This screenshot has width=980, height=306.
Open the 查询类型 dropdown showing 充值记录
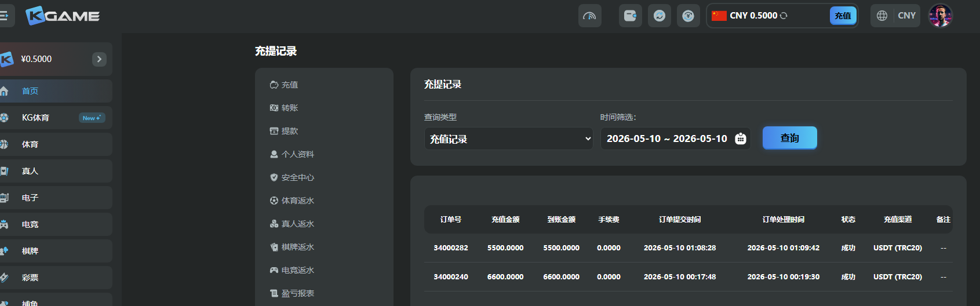[508, 139]
